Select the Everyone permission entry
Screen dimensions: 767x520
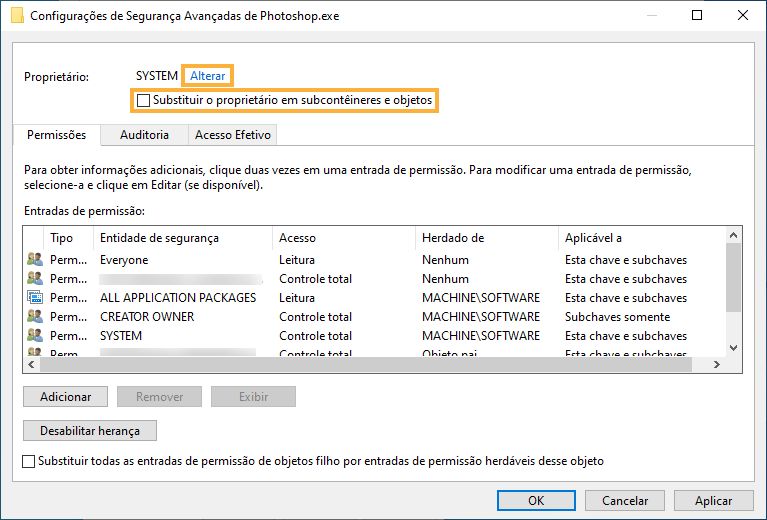point(374,260)
